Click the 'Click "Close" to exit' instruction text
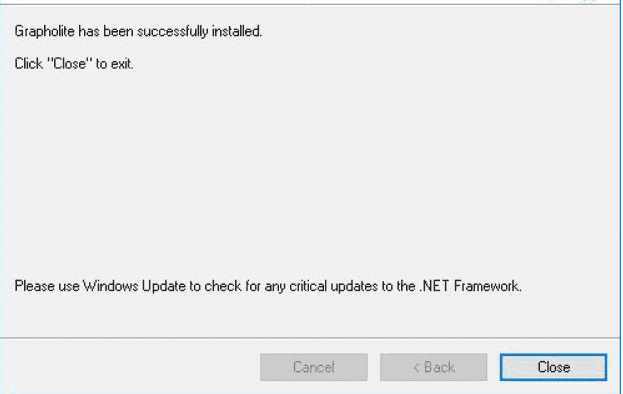Screen dimensions: 623x394 (74, 64)
